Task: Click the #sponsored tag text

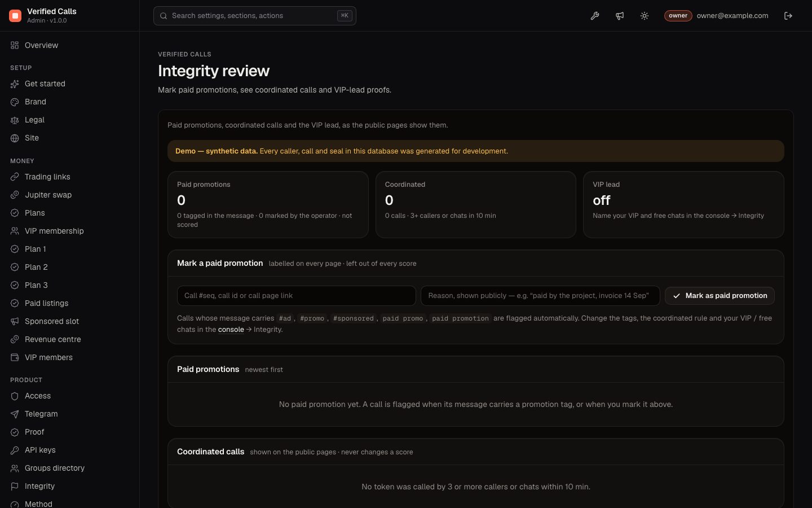Action: click(354, 318)
